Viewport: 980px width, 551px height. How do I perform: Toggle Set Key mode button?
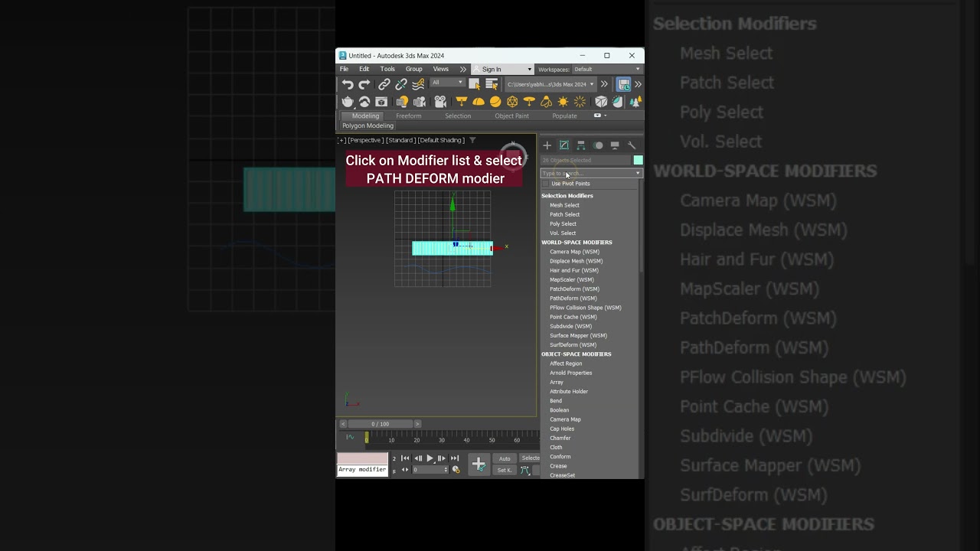[505, 470]
